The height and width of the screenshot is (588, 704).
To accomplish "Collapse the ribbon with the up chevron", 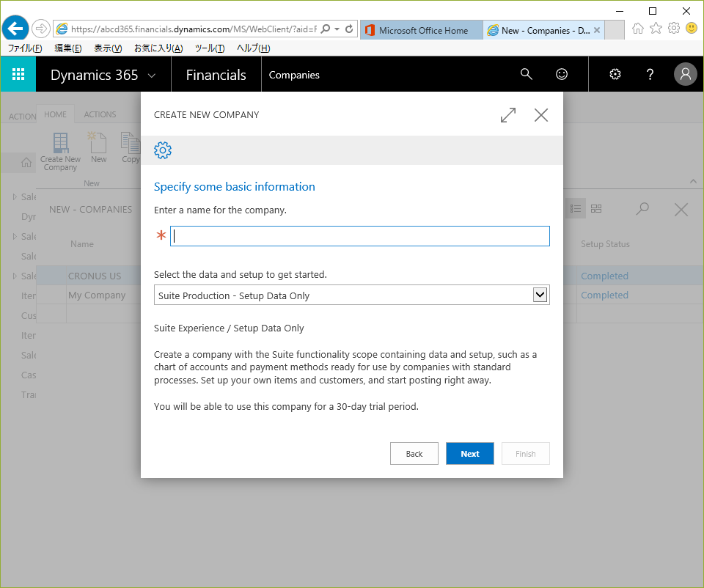I will point(693,181).
